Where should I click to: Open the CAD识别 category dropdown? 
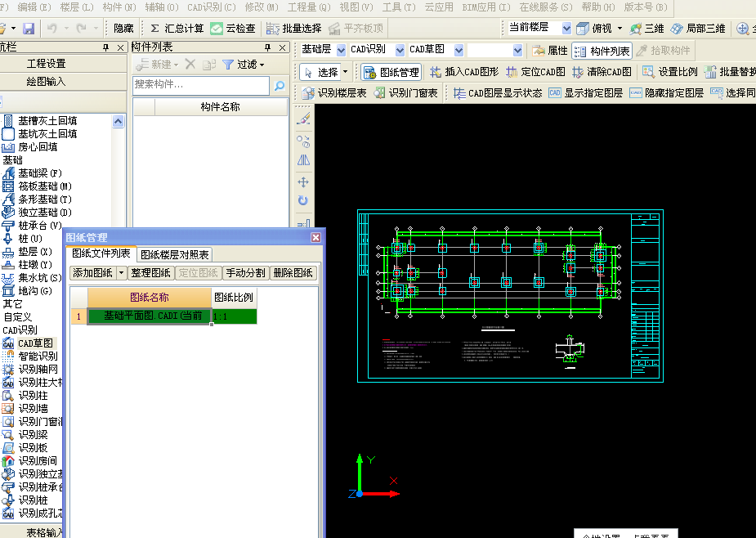(x=400, y=50)
